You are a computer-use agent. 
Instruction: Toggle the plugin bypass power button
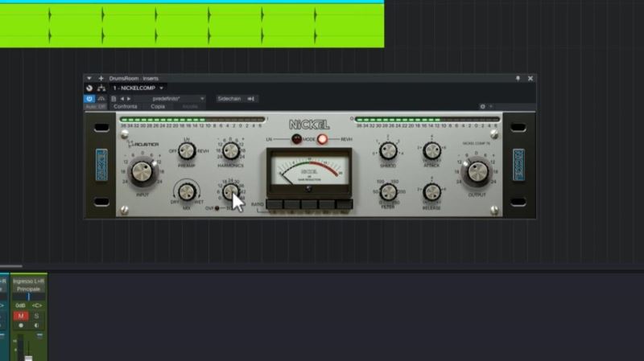click(x=89, y=99)
